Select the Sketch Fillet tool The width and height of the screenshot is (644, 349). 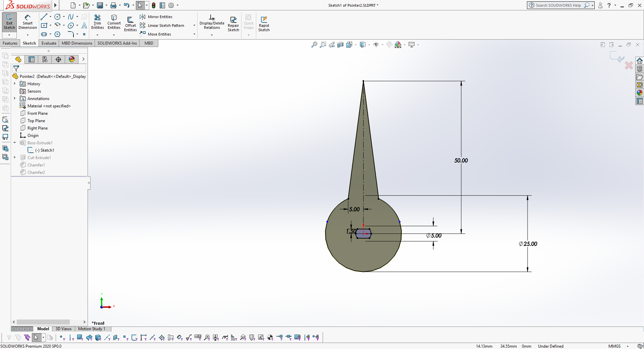click(x=71, y=34)
